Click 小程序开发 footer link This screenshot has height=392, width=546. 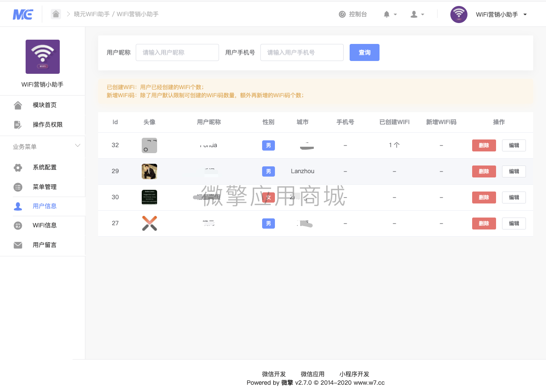coord(354,374)
